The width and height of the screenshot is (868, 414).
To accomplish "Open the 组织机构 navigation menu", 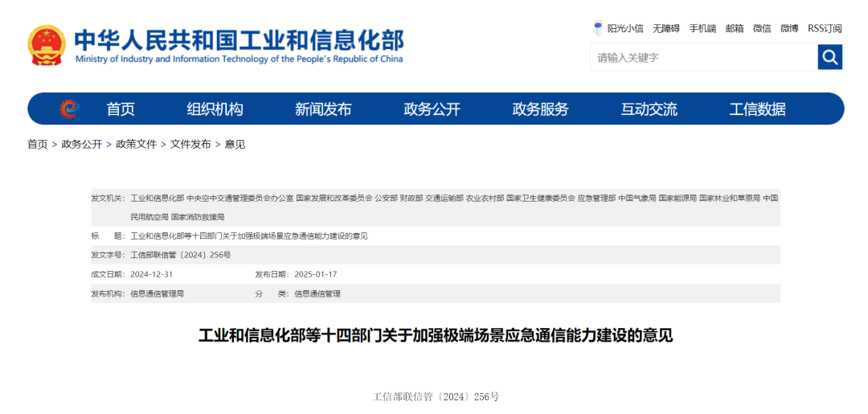I will pos(215,109).
